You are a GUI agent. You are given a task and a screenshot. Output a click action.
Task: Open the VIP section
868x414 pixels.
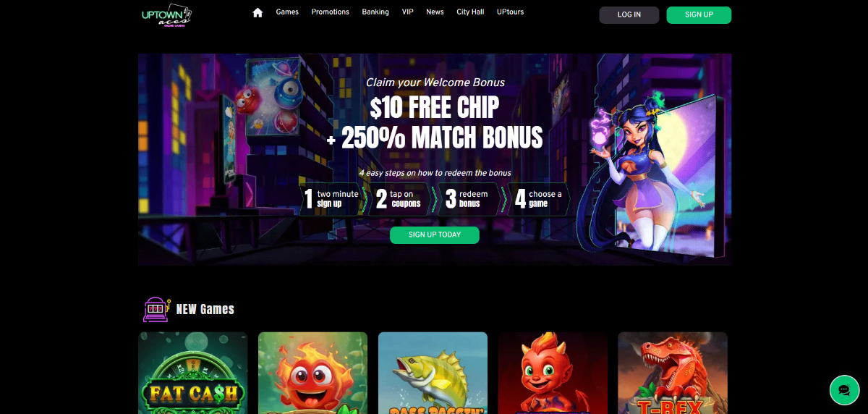[408, 12]
